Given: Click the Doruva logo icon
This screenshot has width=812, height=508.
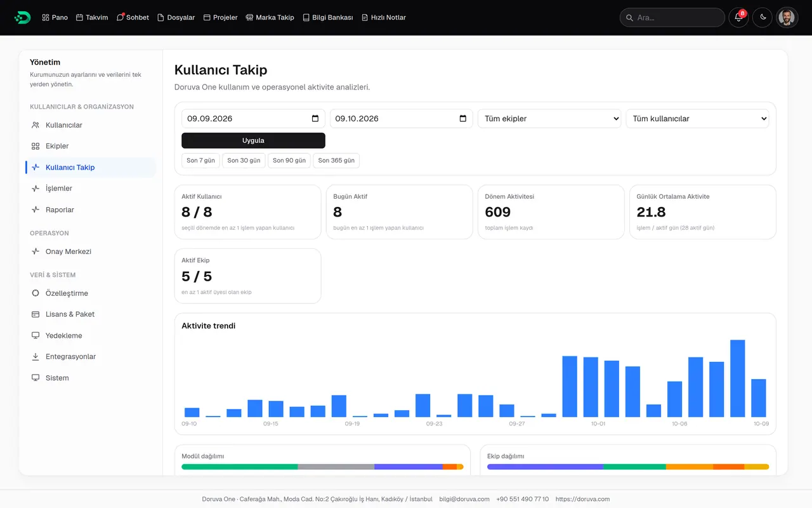Looking at the screenshot, I should (22, 18).
